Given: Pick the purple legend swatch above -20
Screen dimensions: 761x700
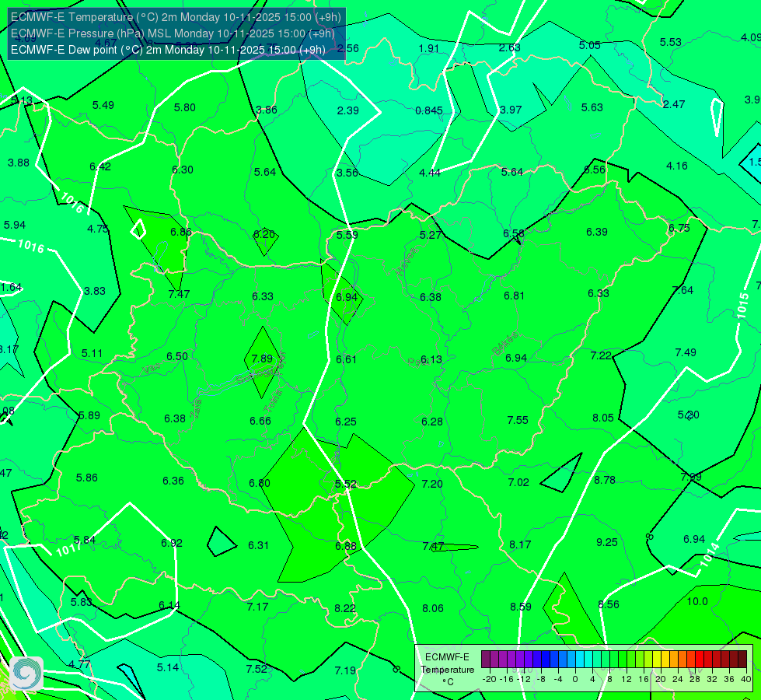Looking at the screenshot, I should (x=486, y=660).
